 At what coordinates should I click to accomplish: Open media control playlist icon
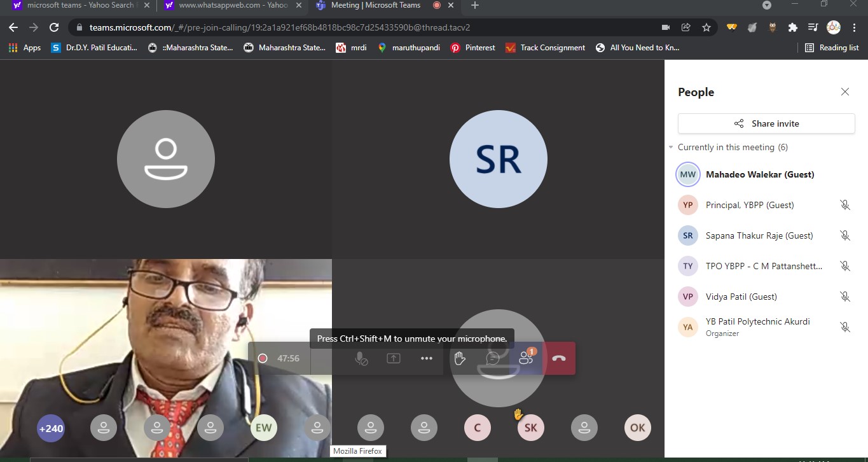point(813,27)
